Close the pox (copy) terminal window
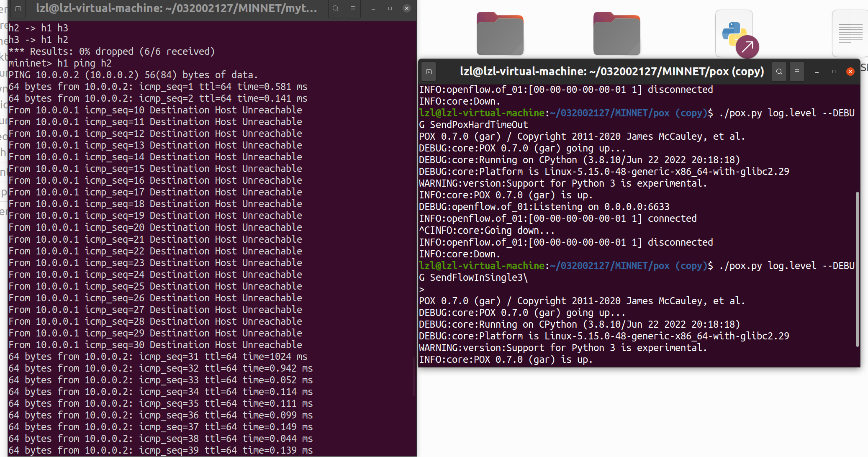 click(x=850, y=72)
